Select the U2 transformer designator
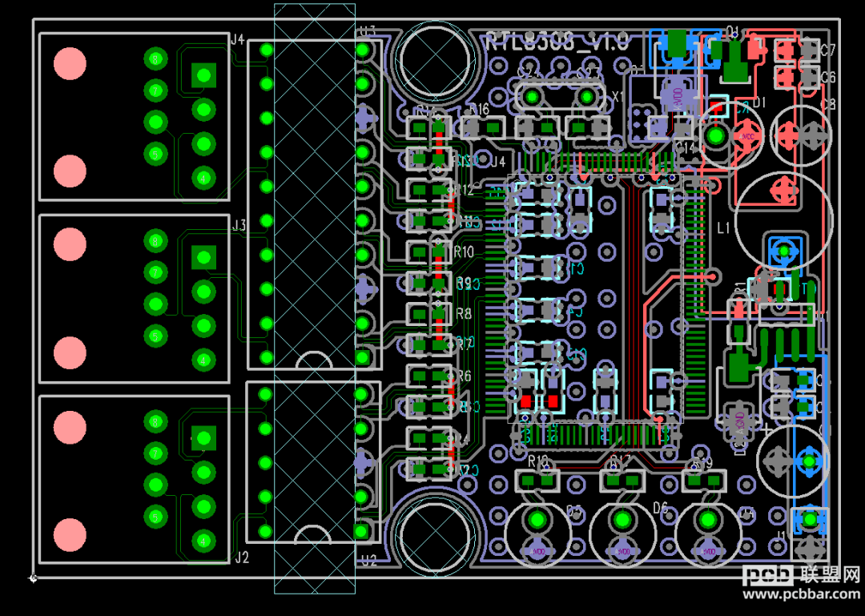Viewport: 865px width, 616px height. (369, 562)
